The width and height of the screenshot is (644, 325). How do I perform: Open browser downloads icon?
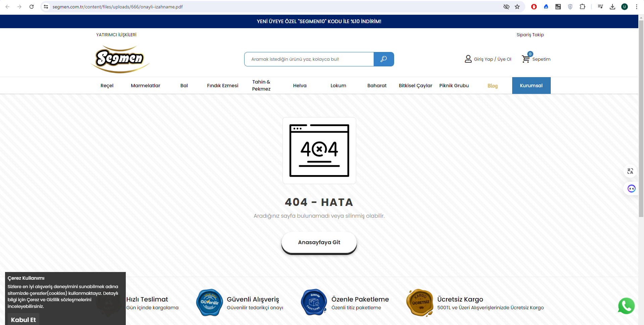612,7
